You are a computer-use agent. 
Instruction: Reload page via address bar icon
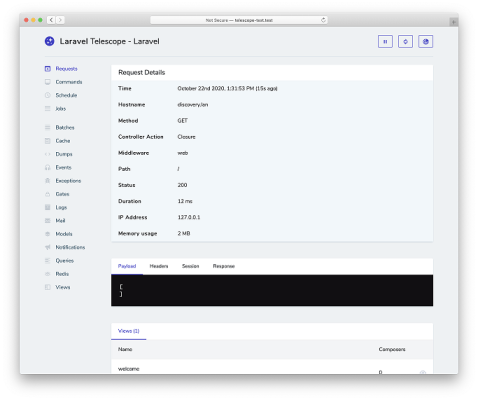point(323,20)
